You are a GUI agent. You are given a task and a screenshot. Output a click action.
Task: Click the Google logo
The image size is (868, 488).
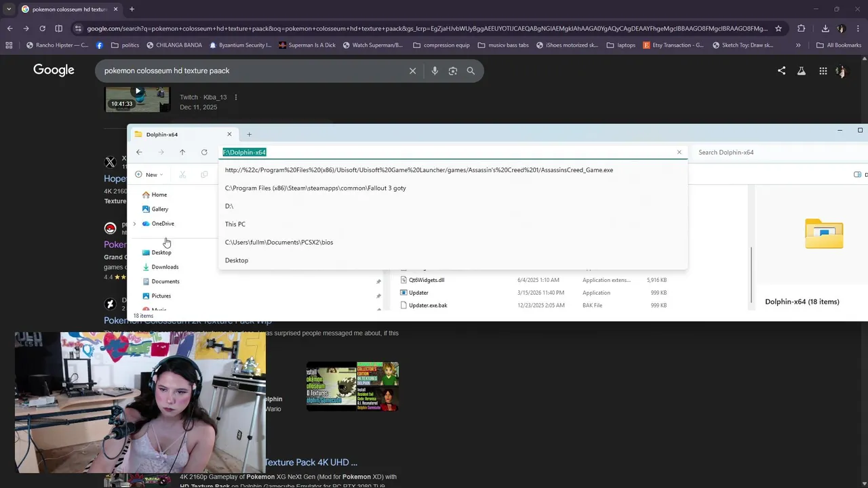click(54, 70)
